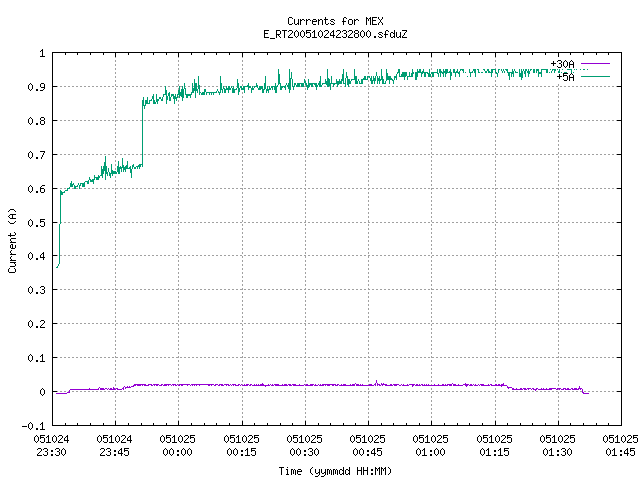The width and height of the screenshot is (640, 480).
Task: Click the +5A legend label
Action: [565, 77]
